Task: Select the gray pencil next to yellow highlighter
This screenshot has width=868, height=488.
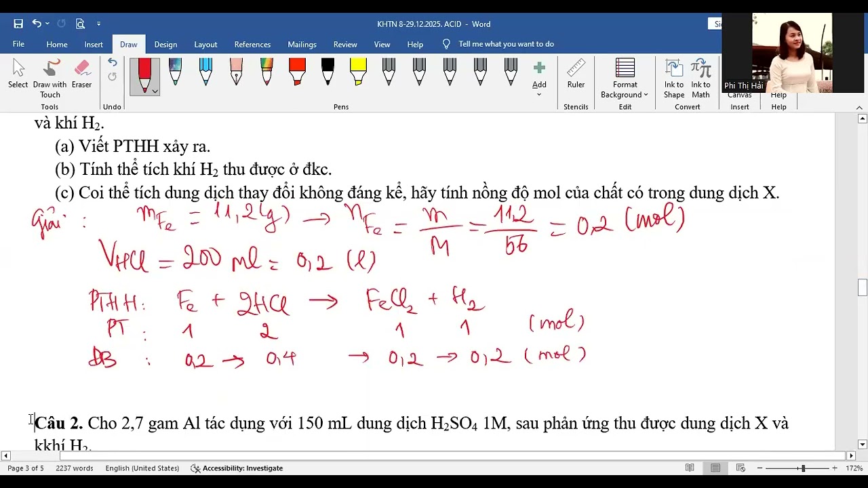Action: click(389, 72)
